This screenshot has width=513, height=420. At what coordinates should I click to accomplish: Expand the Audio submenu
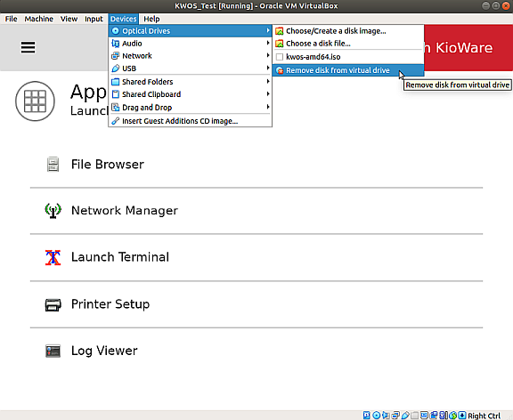point(190,43)
